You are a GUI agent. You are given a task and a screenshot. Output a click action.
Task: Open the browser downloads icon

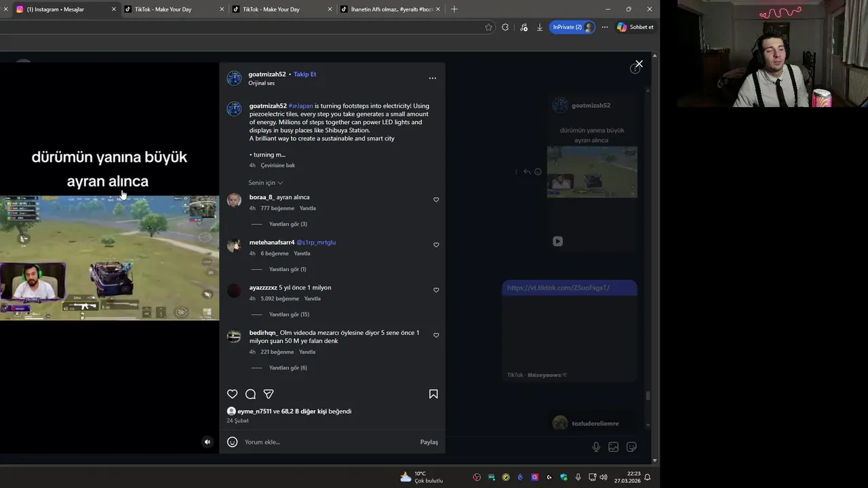[x=540, y=27]
